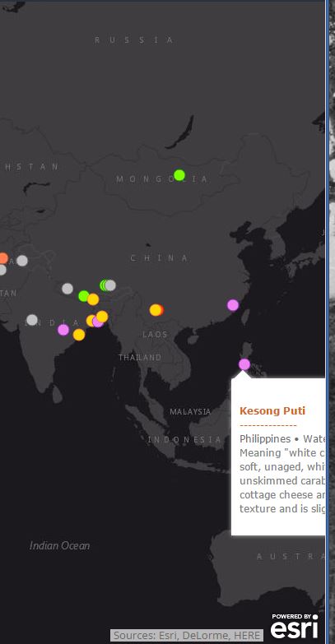335x644 pixels.
Task: Click the pink Kesong Puti marker in the Philippines
Action: pyautogui.click(x=244, y=364)
